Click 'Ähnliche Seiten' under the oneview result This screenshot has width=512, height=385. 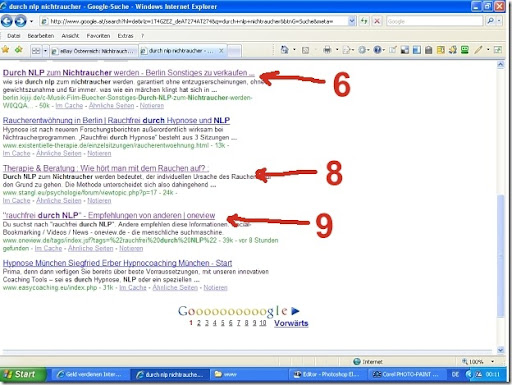click(90, 248)
